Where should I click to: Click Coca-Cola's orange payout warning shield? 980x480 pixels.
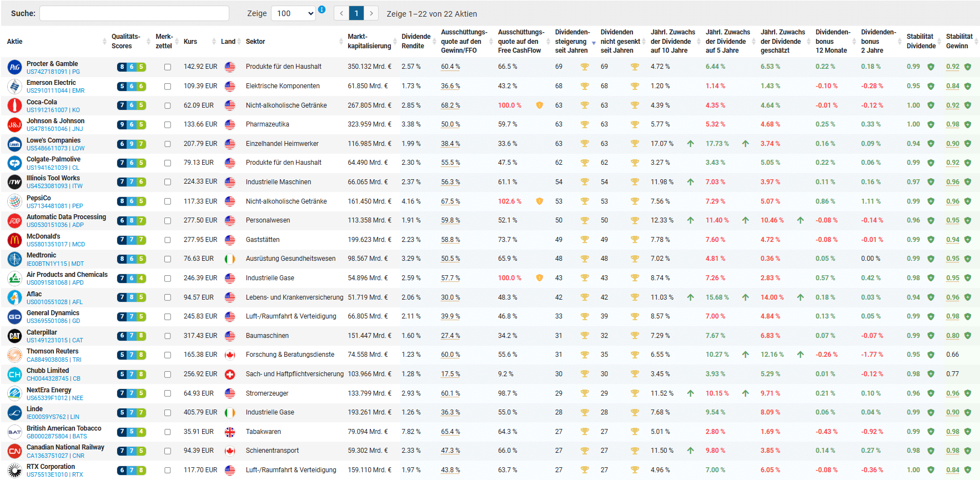(539, 105)
